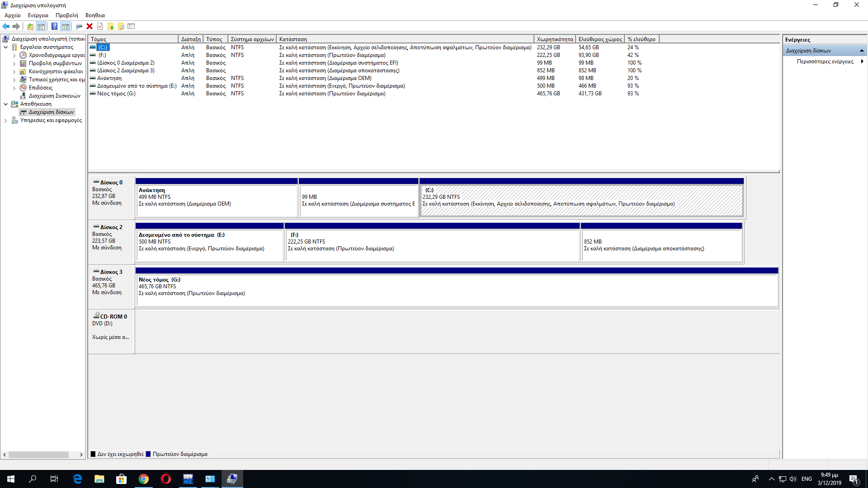868x488 pixels.
Task: Open the ENG language indicator in tray
Action: [807, 479]
